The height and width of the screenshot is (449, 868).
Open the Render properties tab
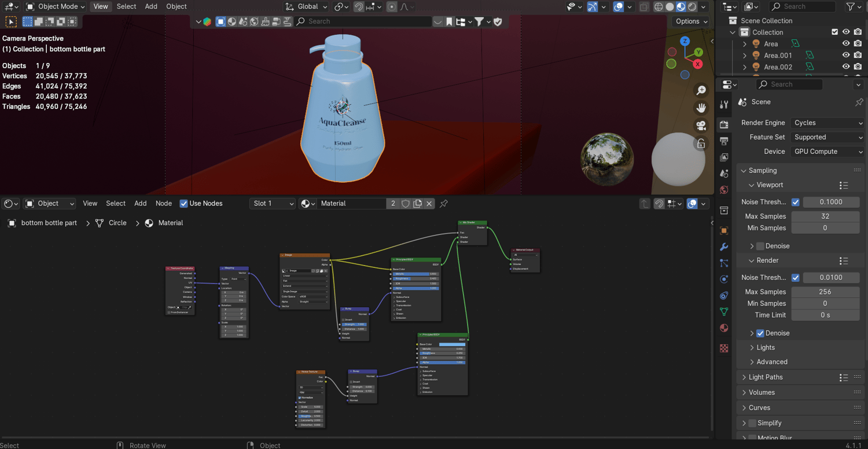(724, 124)
